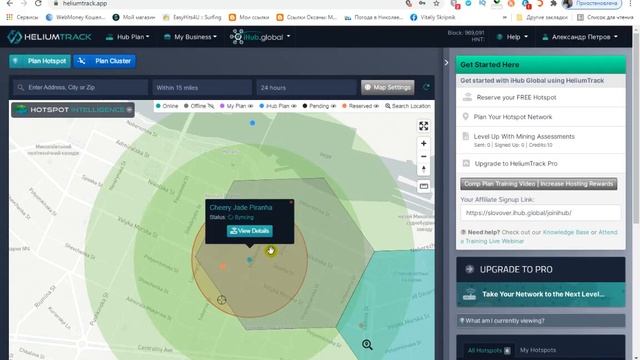This screenshot has height=360, width=640.
Task: Open the 24 hours timeframe selector
Action: (307, 87)
